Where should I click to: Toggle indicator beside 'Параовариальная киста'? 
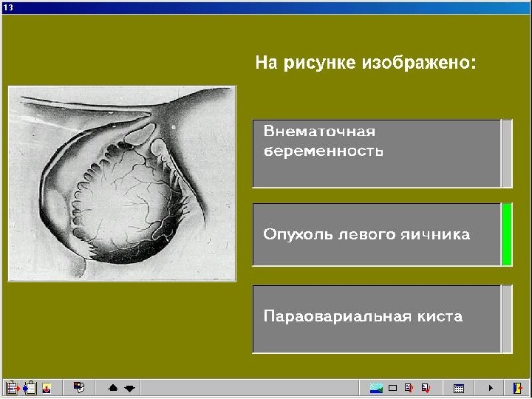pyautogui.click(x=507, y=319)
